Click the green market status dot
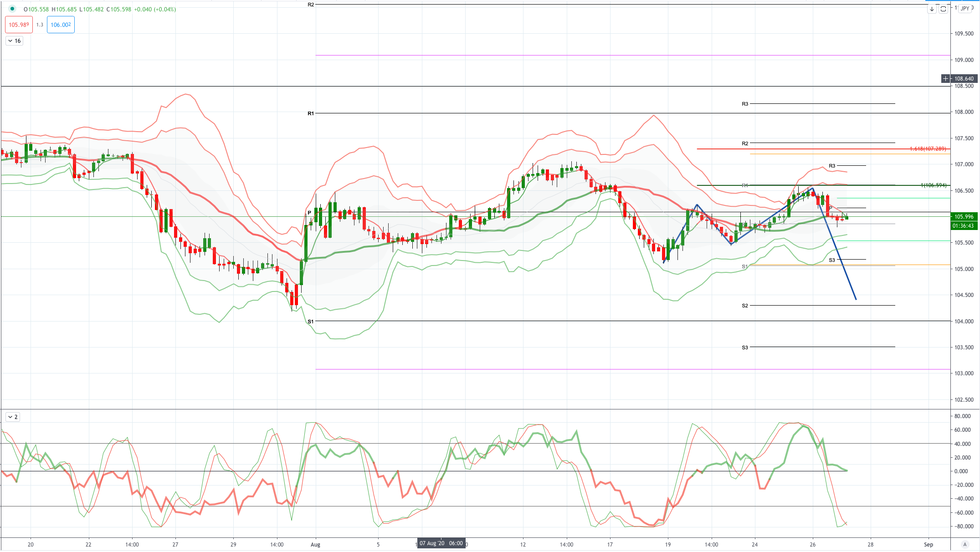Viewport: 980px width, 552px height. tap(12, 9)
